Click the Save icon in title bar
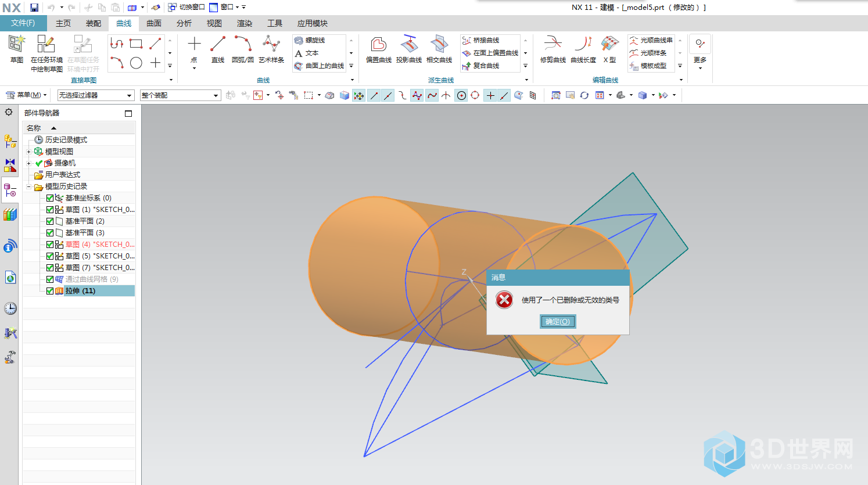This screenshot has height=485, width=868. click(x=34, y=8)
